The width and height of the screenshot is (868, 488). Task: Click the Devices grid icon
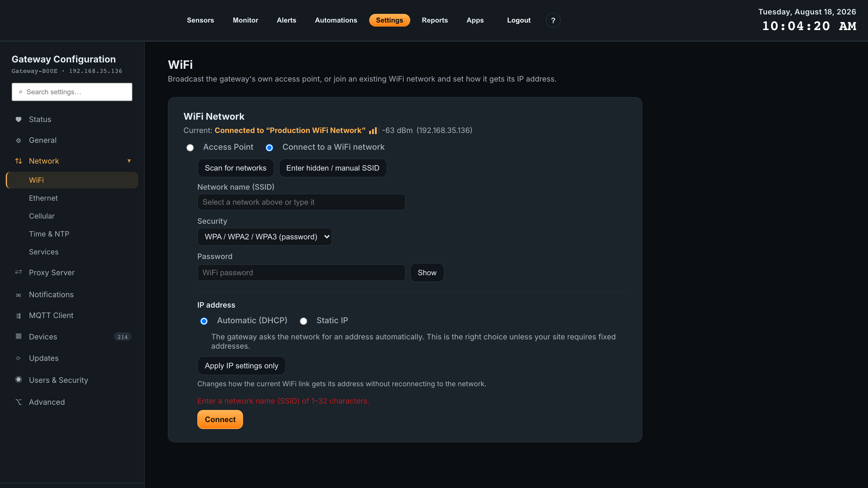point(19,336)
